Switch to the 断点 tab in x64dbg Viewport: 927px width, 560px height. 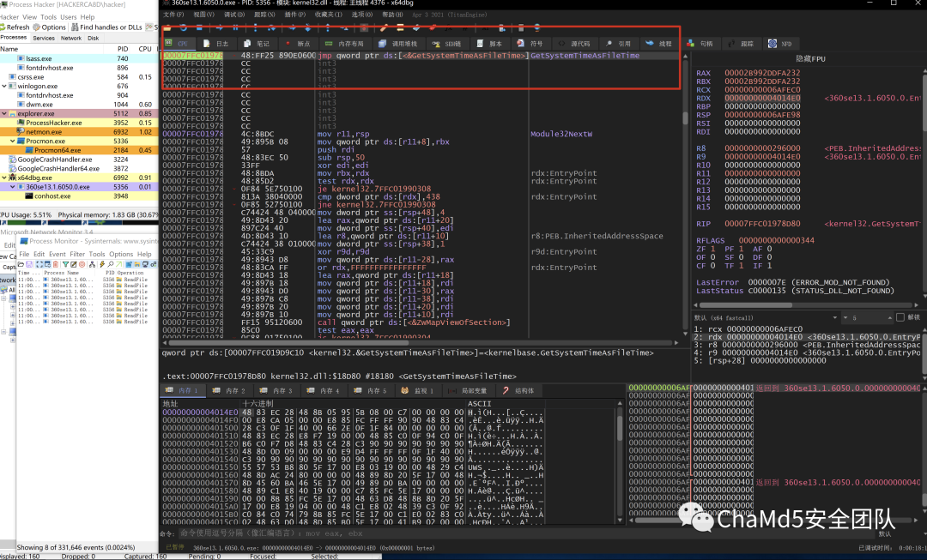click(x=298, y=44)
